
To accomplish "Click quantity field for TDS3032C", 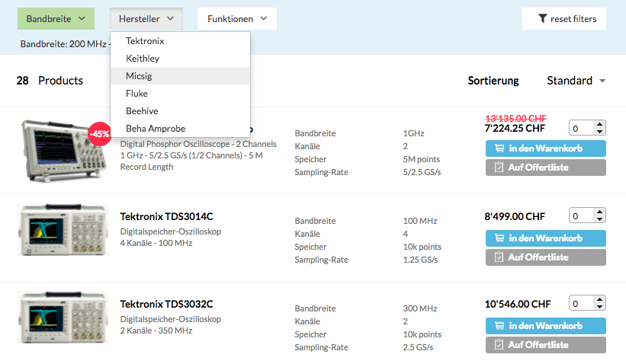I will click(x=581, y=303).
